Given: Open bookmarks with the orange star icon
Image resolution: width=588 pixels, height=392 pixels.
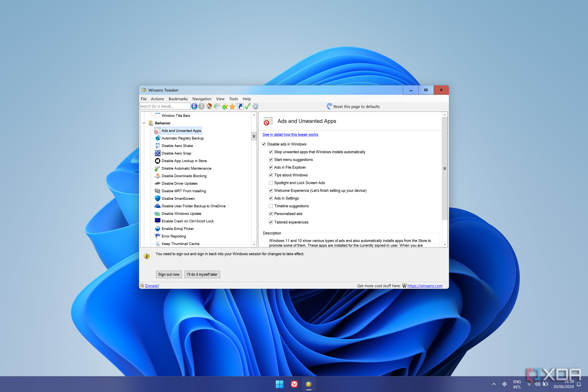Looking at the screenshot, I should [x=232, y=106].
